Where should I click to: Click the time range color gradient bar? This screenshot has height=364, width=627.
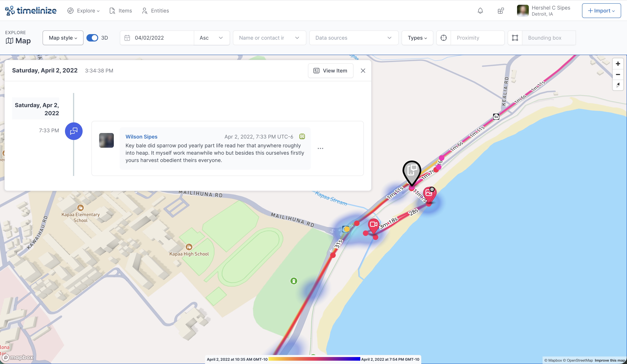click(x=314, y=359)
